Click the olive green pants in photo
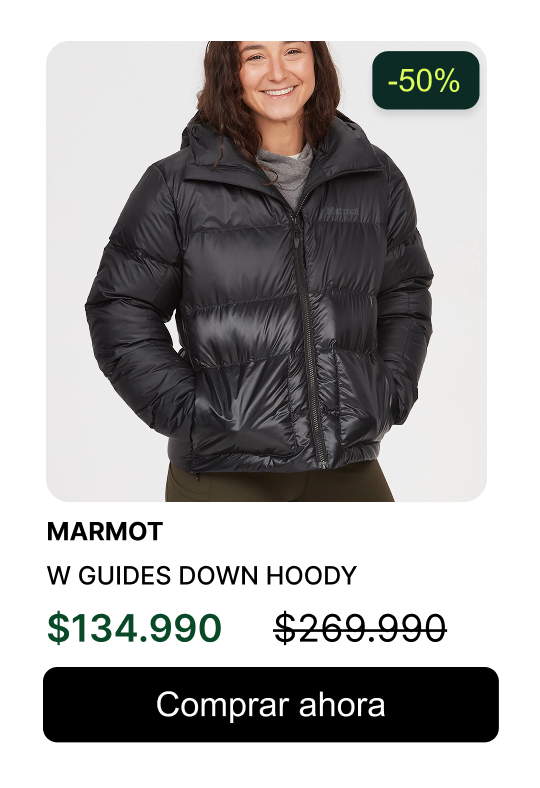The image size is (540, 788). [279, 483]
